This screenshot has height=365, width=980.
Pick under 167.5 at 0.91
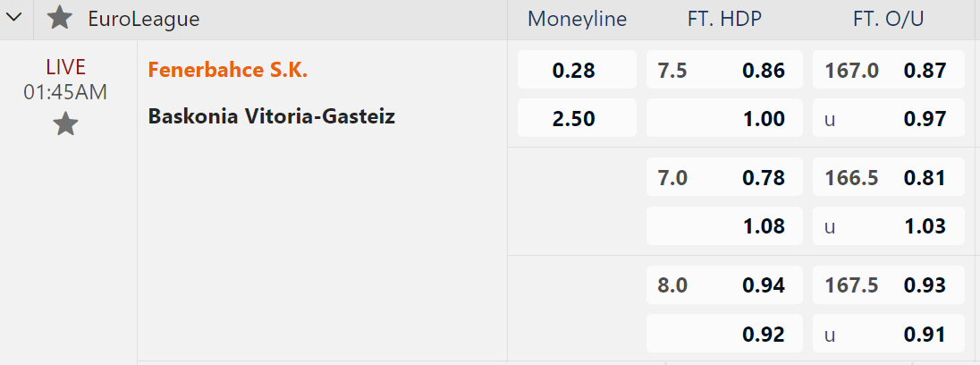point(888,334)
